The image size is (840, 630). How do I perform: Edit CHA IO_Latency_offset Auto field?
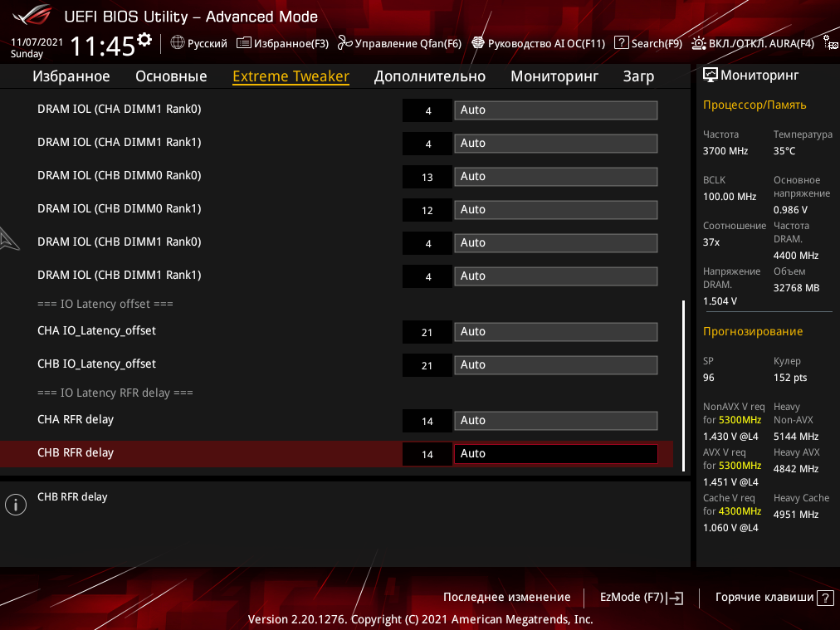pos(556,332)
